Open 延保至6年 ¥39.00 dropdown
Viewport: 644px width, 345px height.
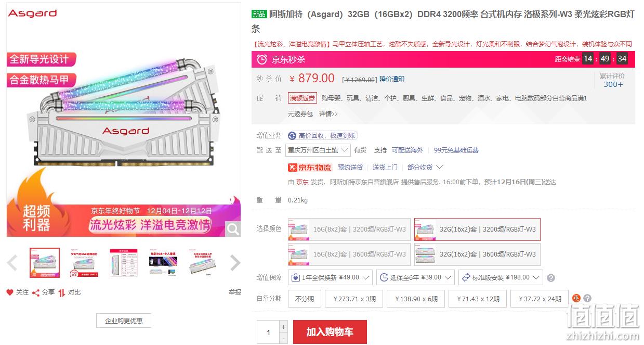click(415, 277)
